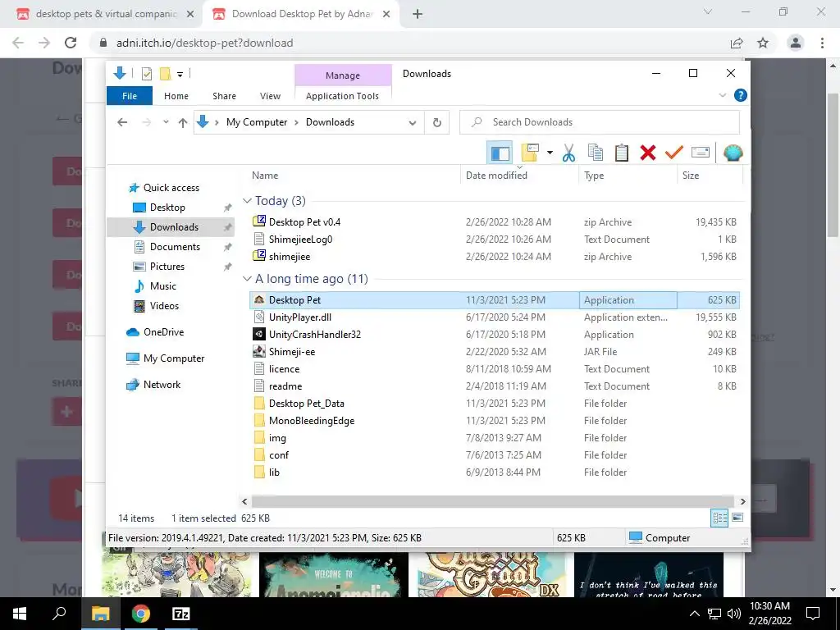Toggle the navigation pane button
The image size is (840, 630).
click(500, 153)
